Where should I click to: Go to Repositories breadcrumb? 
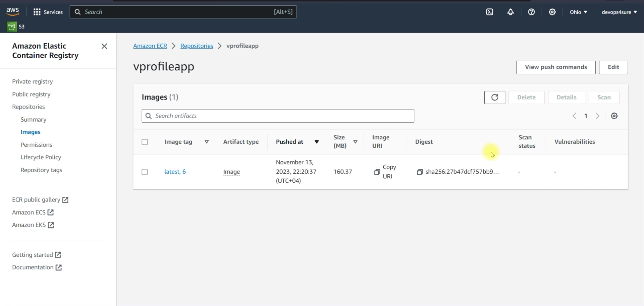197,46
